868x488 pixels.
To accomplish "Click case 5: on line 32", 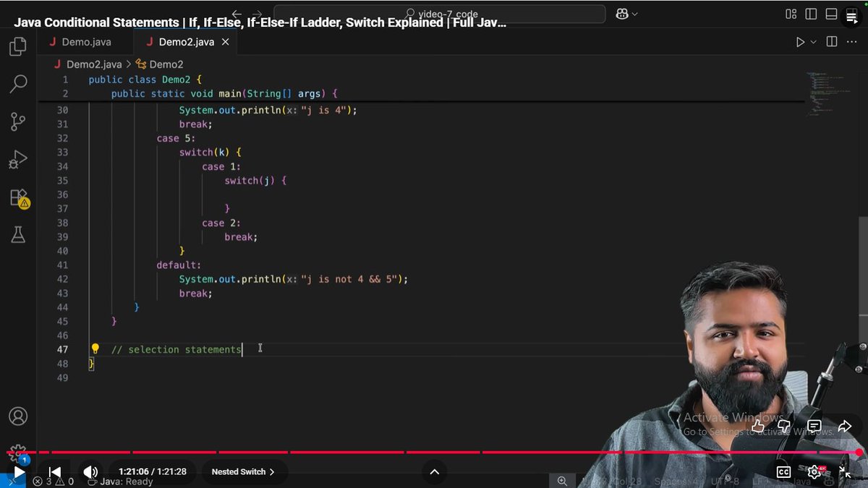I will click(x=176, y=138).
